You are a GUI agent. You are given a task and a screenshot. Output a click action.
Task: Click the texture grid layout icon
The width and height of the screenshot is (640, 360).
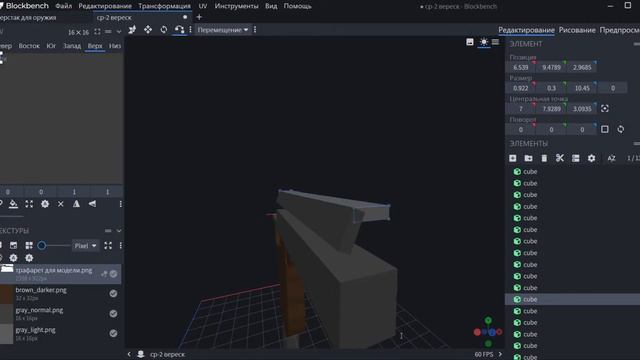click(29, 245)
